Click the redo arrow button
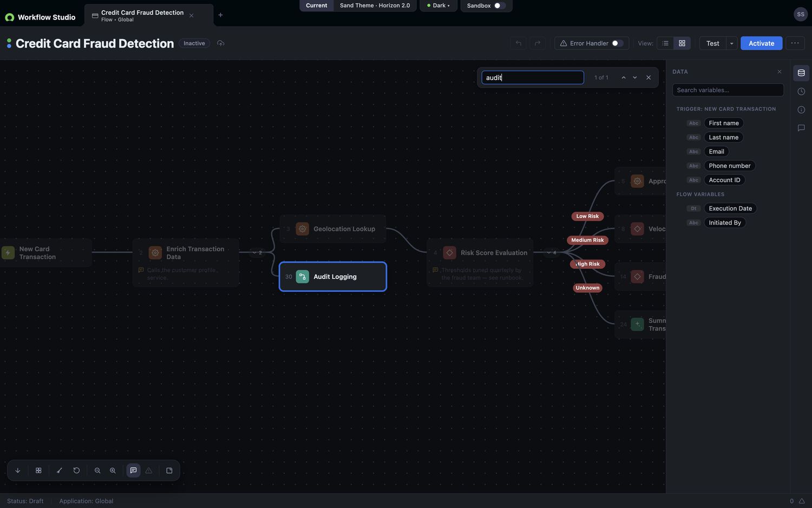Screen dimensions: 812x508 tap(538, 43)
